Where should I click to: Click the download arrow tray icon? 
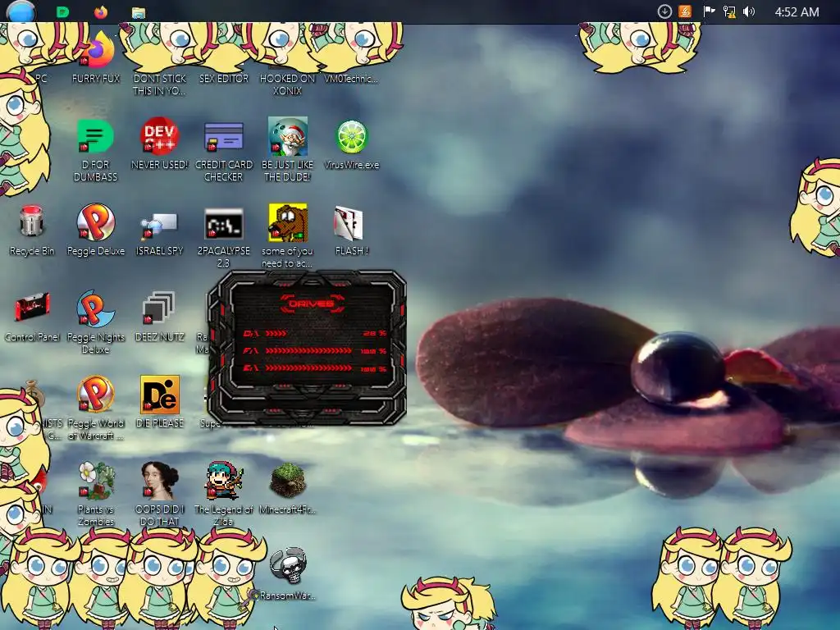pos(664,11)
